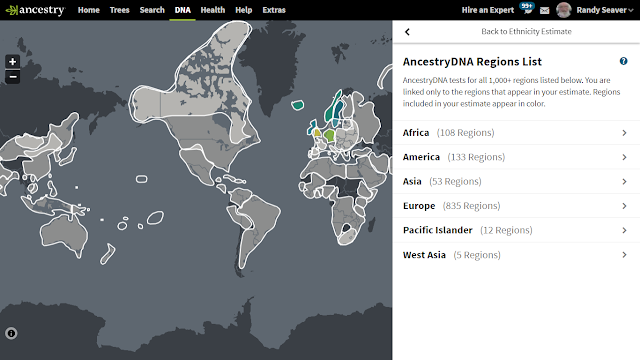
Task: Click the Regions List help question icon
Action: [x=623, y=61]
